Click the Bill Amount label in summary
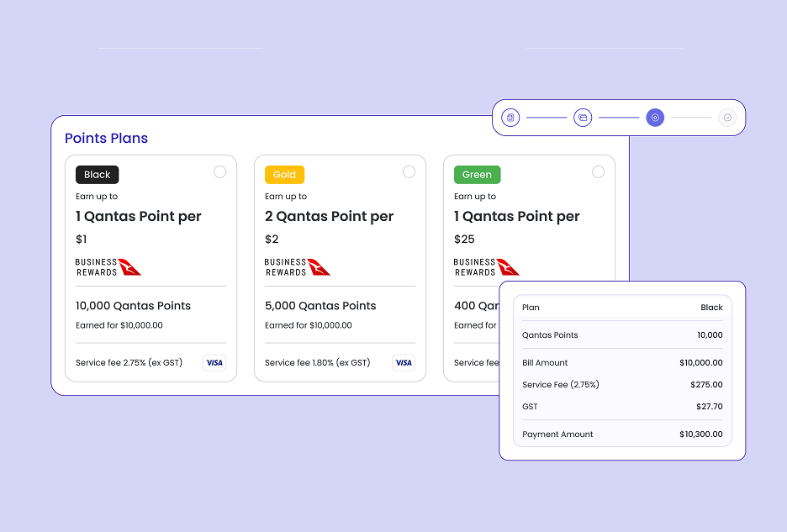Image resolution: width=787 pixels, height=532 pixels. click(545, 362)
